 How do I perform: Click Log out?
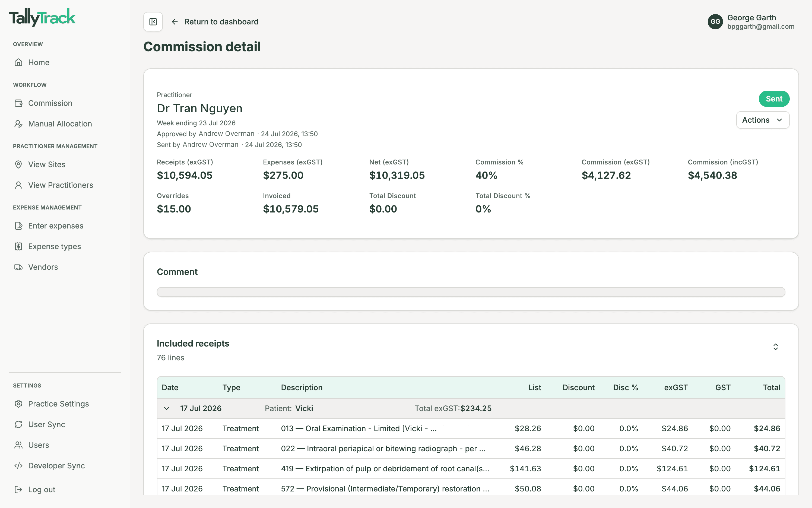click(42, 490)
